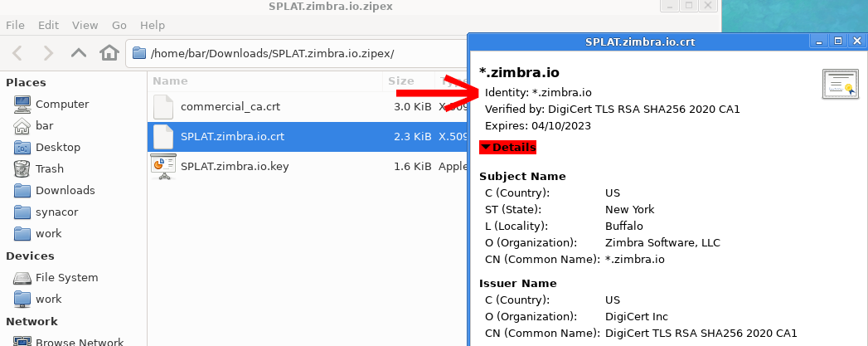Click the commercial_ca.crt file icon
868x346 pixels.
click(163, 107)
